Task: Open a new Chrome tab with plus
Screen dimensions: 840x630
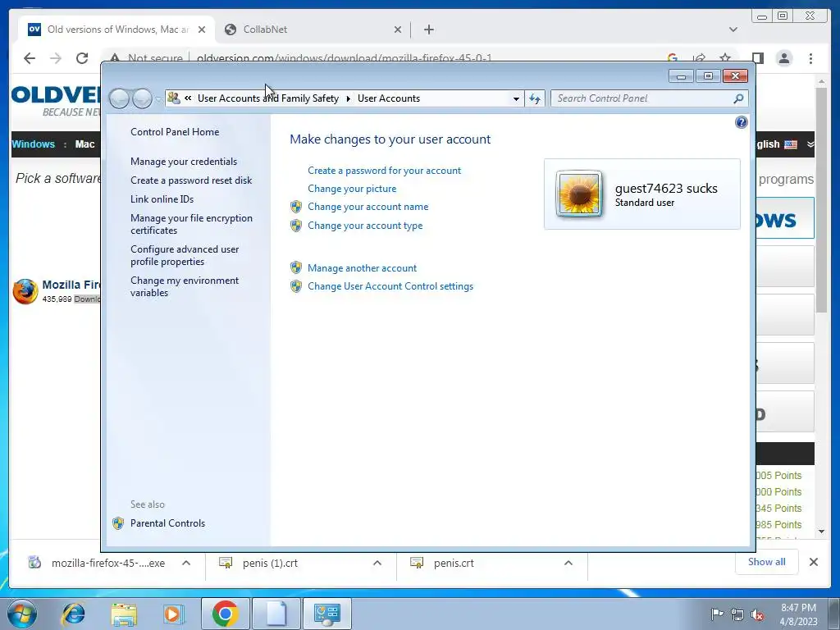Action: tap(428, 30)
